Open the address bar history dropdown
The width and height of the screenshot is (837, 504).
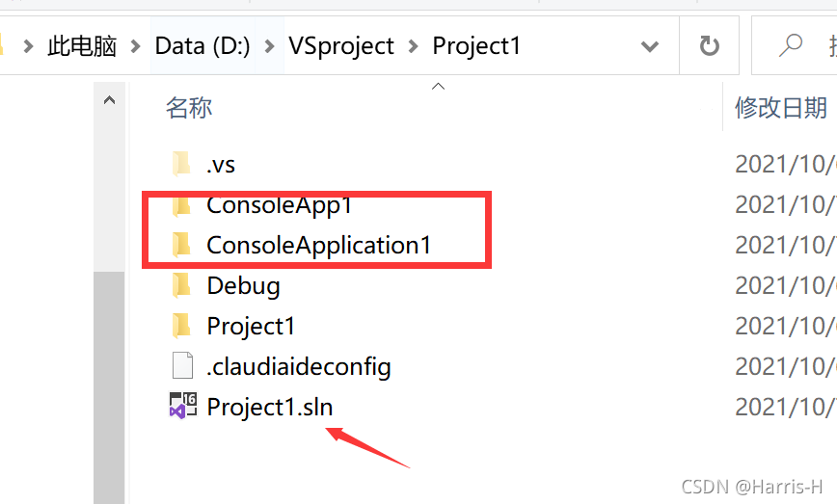point(649,46)
